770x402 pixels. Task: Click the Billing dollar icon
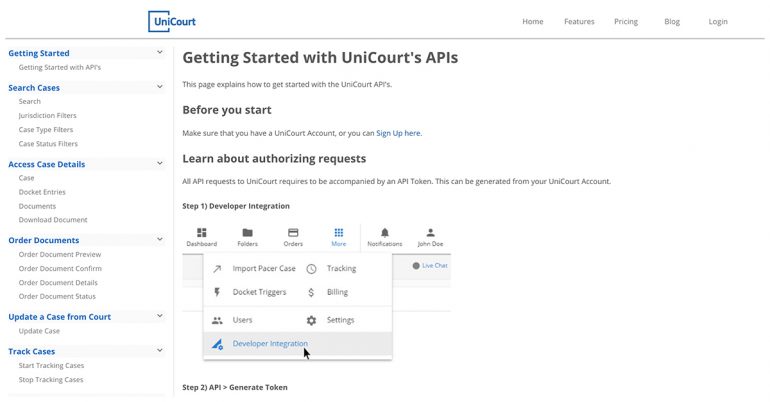tap(311, 293)
